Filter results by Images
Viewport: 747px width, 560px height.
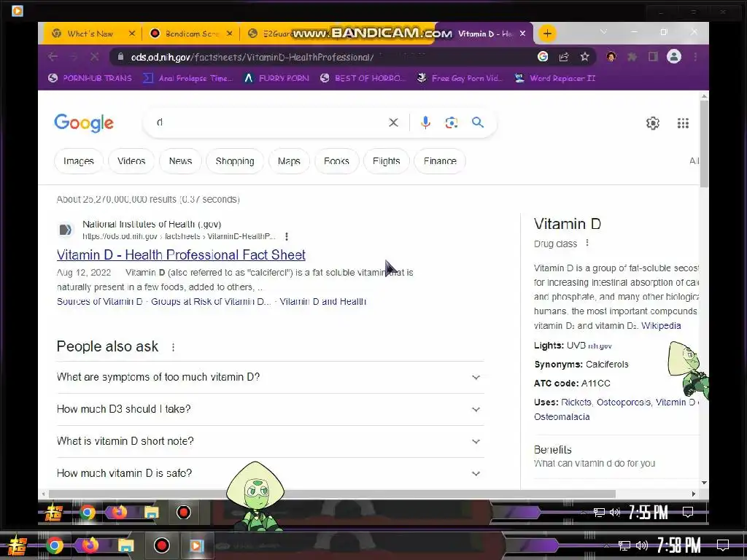[79, 161]
